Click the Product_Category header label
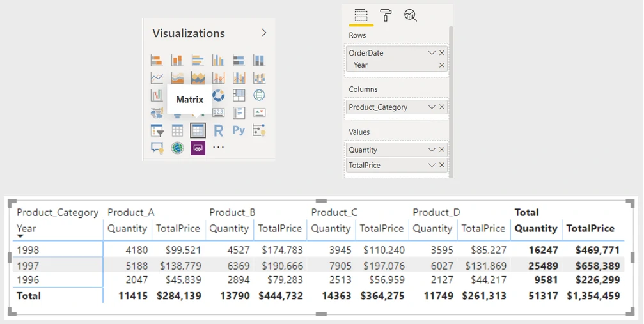644x324 pixels. pyautogui.click(x=58, y=212)
